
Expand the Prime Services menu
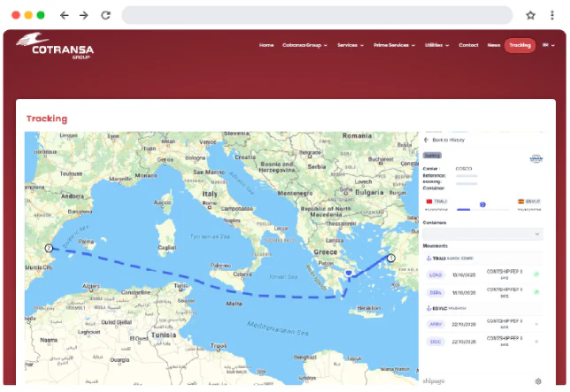pos(395,45)
